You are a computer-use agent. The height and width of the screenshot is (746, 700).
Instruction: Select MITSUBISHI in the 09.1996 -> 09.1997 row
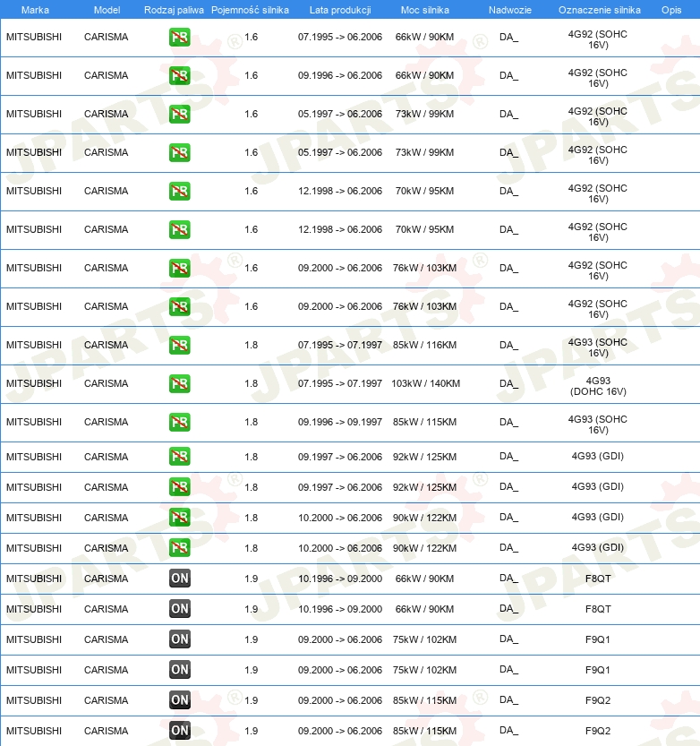coord(34,423)
